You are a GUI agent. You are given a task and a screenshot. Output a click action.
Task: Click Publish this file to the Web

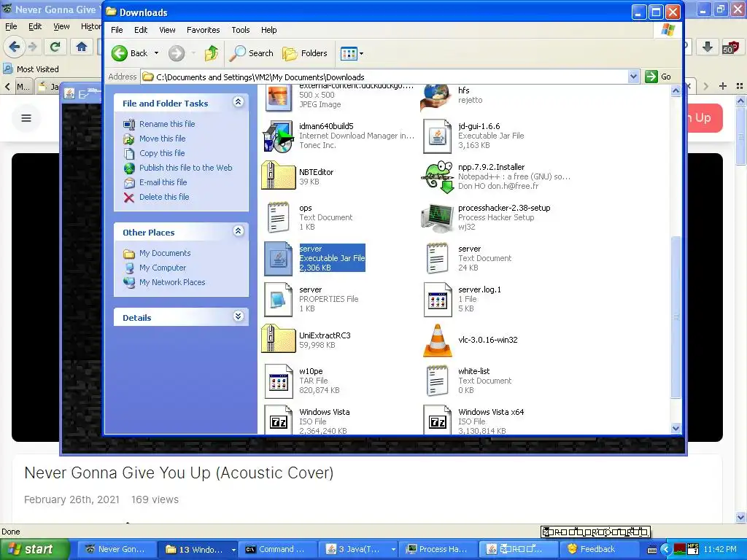click(186, 168)
